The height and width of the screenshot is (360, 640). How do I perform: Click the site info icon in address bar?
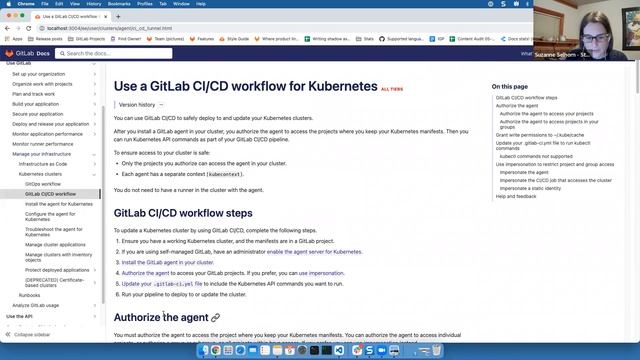(42, 28)
